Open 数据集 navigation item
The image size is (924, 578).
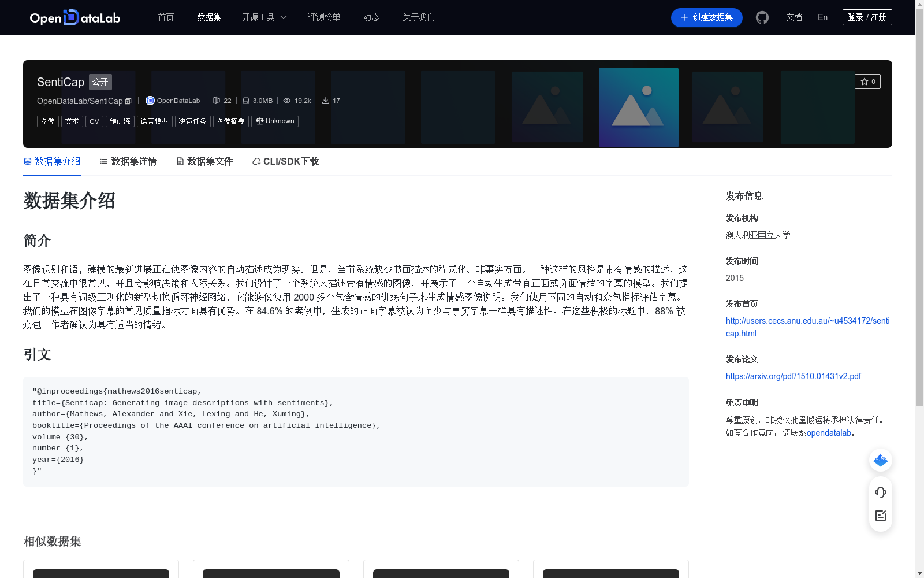point(209,17)
